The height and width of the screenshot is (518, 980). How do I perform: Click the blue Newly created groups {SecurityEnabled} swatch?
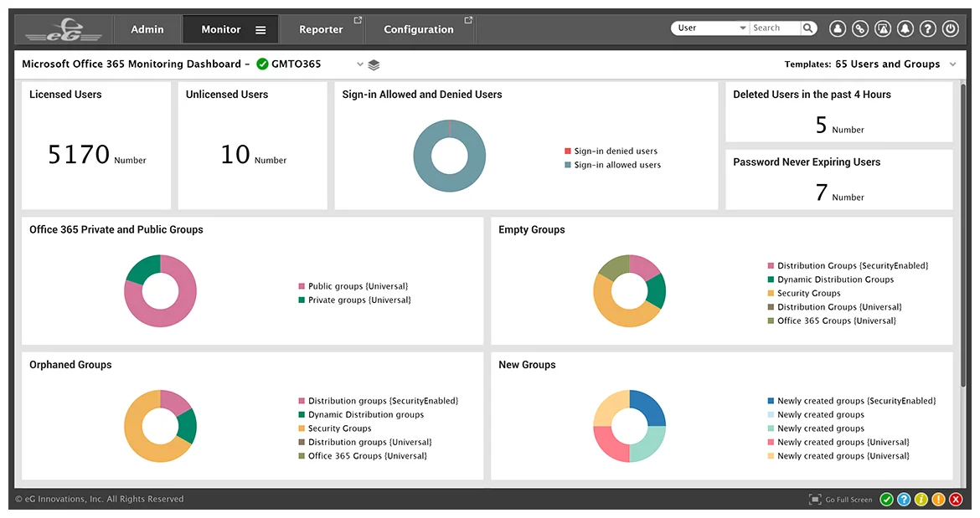tap(771, 402)
